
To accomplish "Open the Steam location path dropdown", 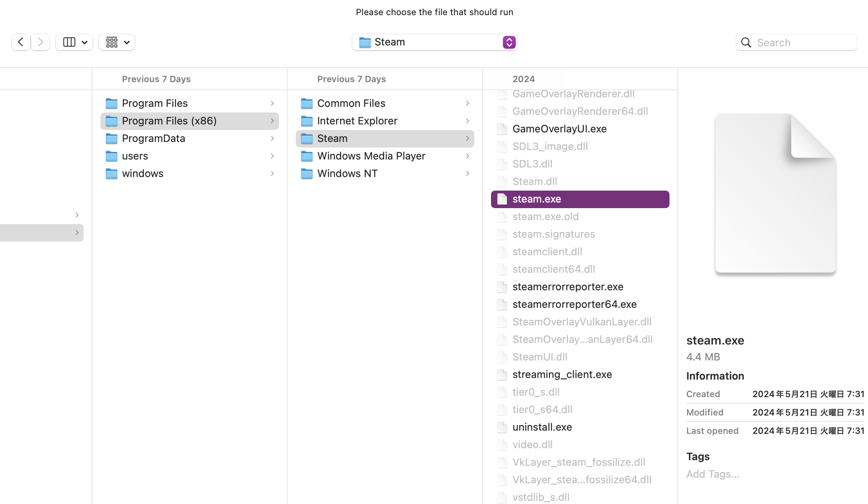I will click(509, 42).
